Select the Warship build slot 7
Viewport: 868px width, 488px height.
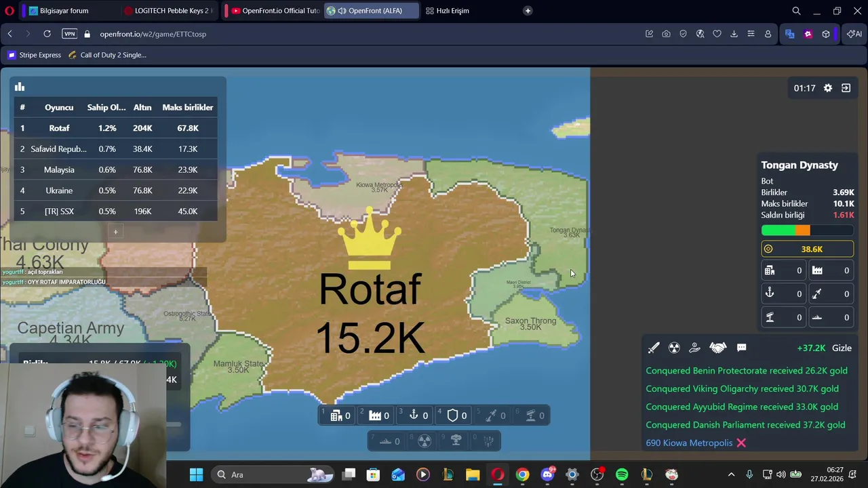pyautogui.click(x=387, y=441)
